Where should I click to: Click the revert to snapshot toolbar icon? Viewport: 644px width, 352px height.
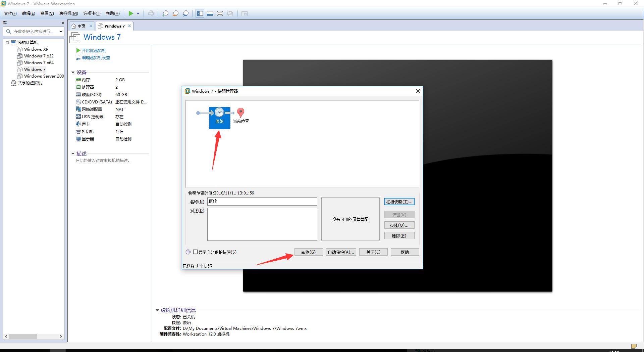pyautogui.click(x=175, y=13)
